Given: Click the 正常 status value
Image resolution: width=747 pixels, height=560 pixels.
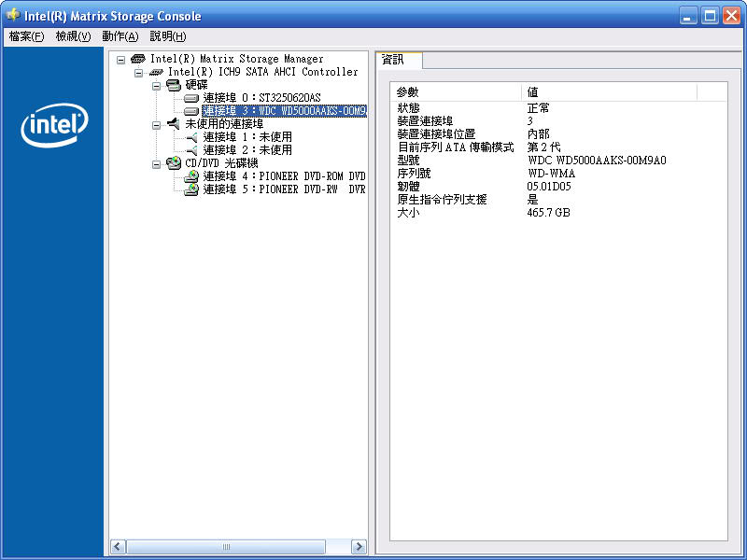Looking at the screenshot, I should point(539,108).
